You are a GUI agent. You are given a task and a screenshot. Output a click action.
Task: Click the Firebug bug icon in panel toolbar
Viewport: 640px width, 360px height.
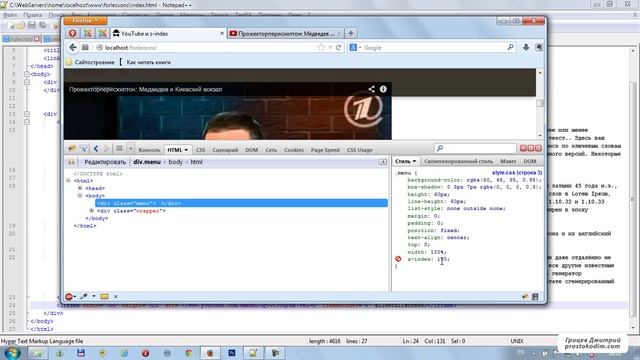(x=72, y=149)
